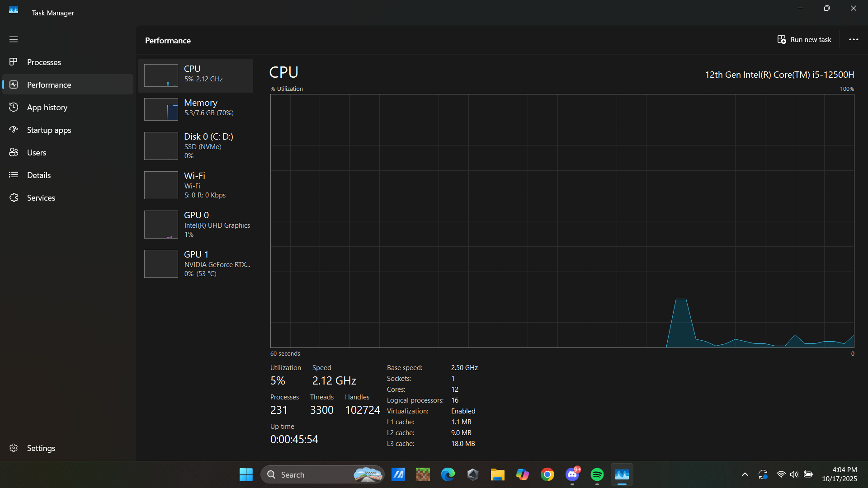Click the CPU utilization graph area

pyautogui.click(x=562, y=221)
